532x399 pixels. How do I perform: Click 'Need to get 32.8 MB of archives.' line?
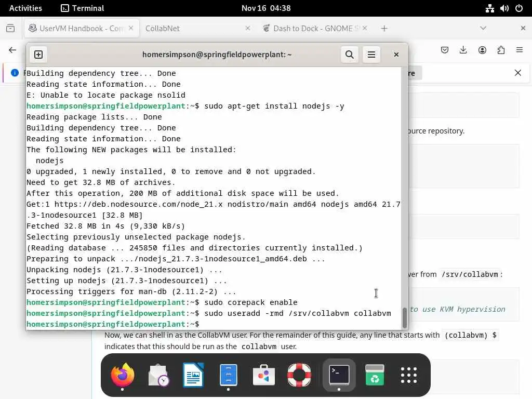click(x=101, y=182)
